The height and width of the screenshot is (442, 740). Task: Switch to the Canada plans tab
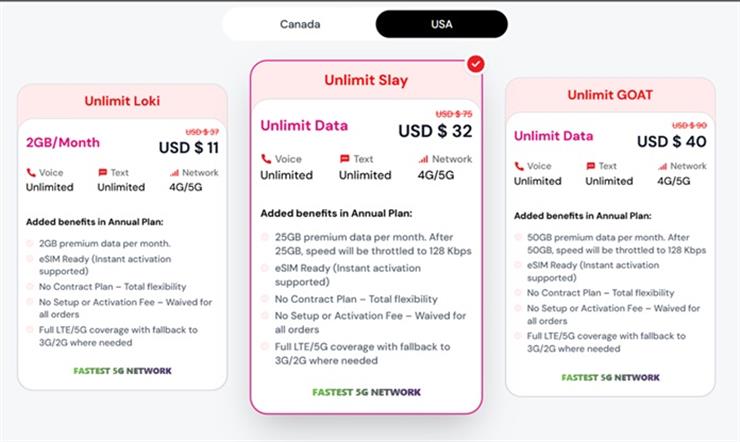(x=299, y=24)
